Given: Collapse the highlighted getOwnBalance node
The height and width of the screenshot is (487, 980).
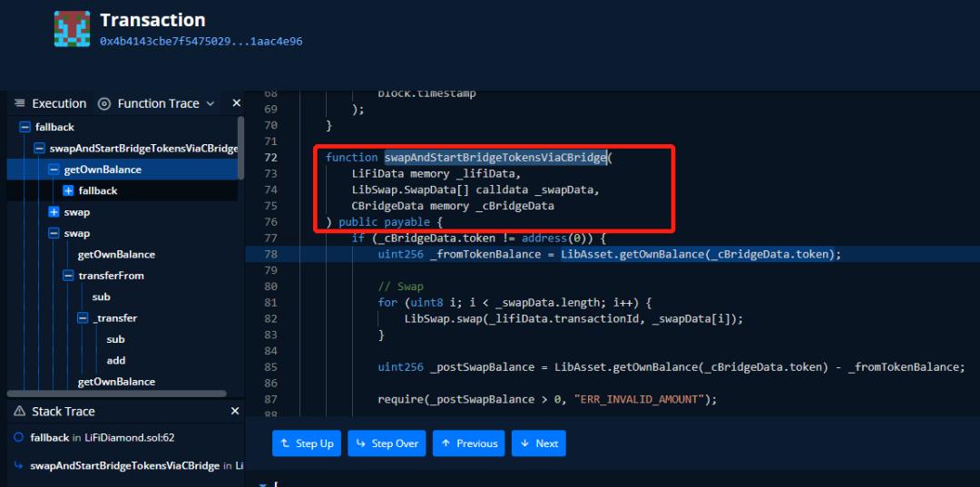Looking at the screenshot, I should (54, 170).
